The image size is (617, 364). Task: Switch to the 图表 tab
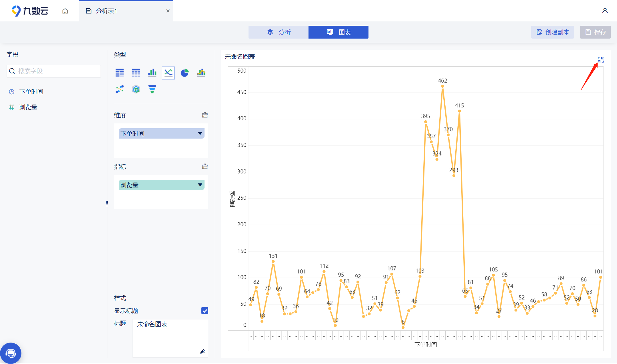[x=338, y=32]
